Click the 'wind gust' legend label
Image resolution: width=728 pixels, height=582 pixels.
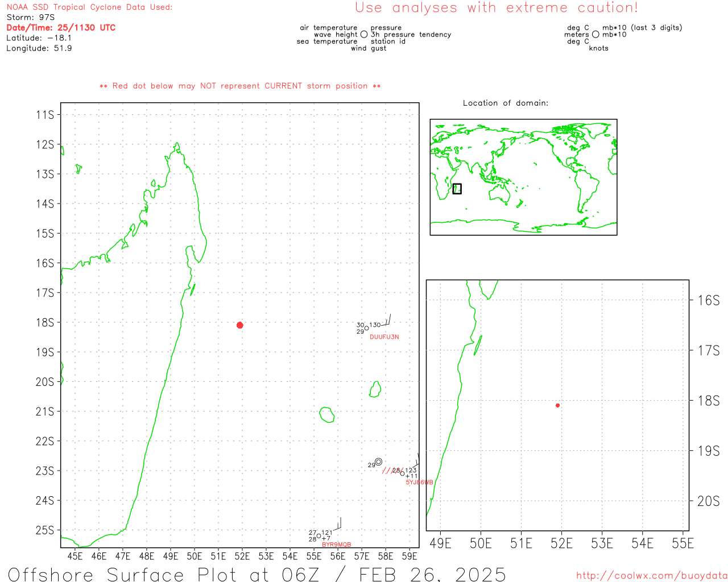(x=369, y=48)
